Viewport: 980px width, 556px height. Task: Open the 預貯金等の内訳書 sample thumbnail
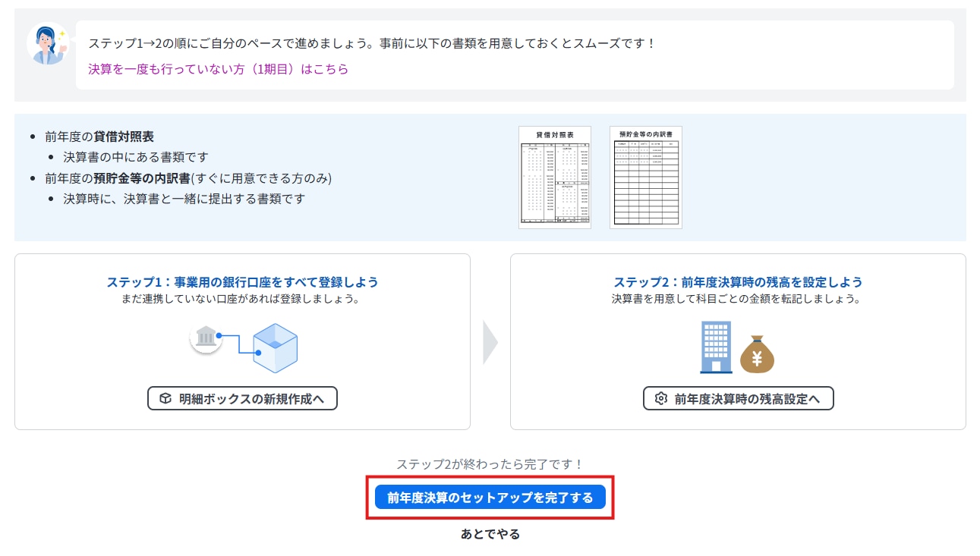pos(646,177)
